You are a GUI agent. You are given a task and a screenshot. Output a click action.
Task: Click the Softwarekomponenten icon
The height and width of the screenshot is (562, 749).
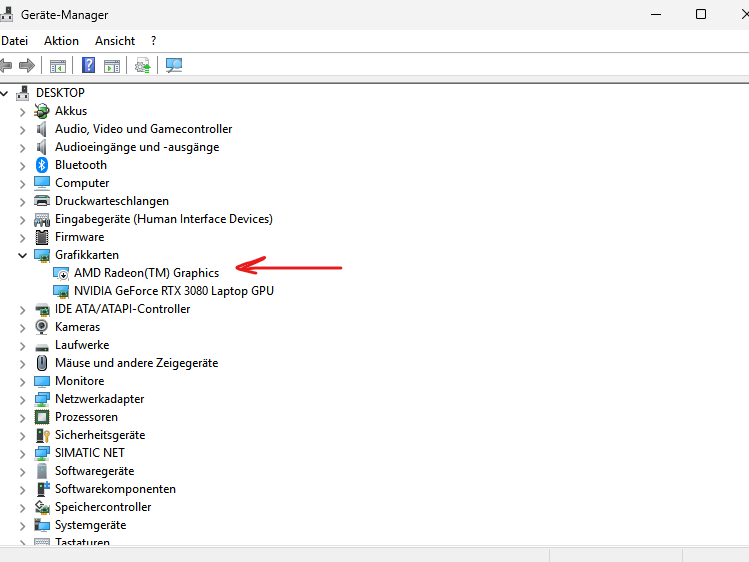43,489
